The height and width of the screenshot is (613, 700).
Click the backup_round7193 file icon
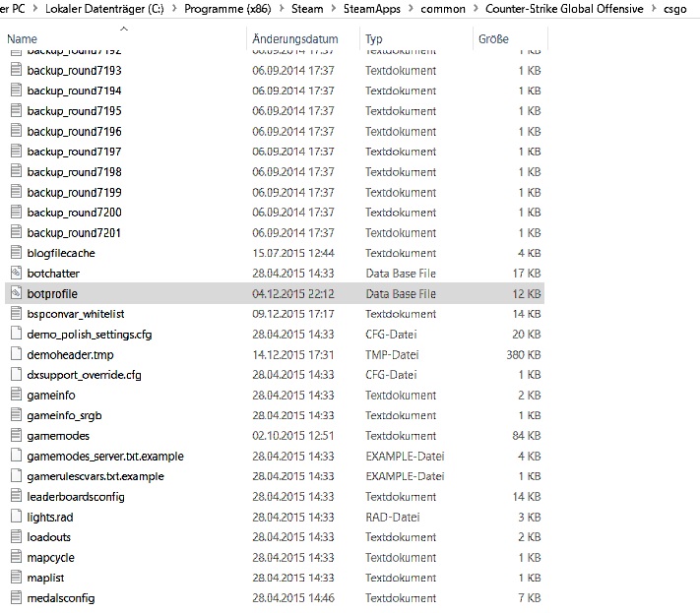(x=16, y=70)
